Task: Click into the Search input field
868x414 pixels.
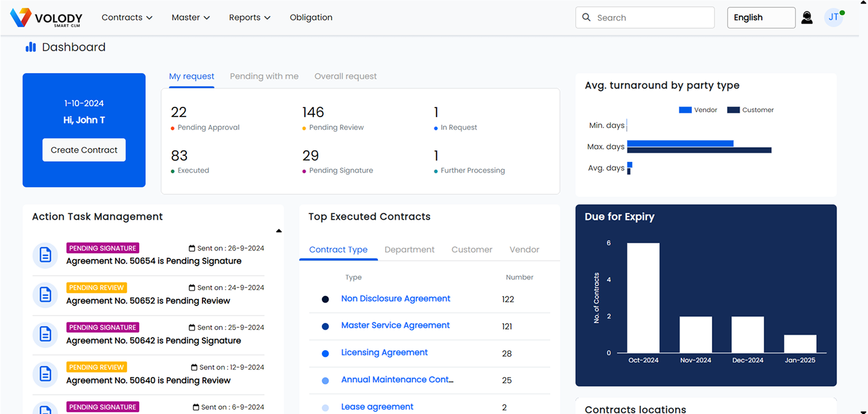Action: (651, 18)
